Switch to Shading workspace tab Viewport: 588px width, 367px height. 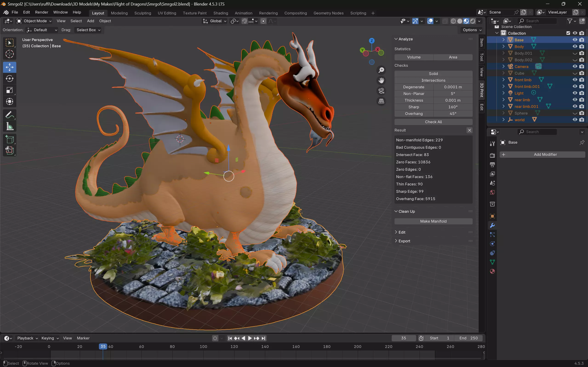[221, 13]
